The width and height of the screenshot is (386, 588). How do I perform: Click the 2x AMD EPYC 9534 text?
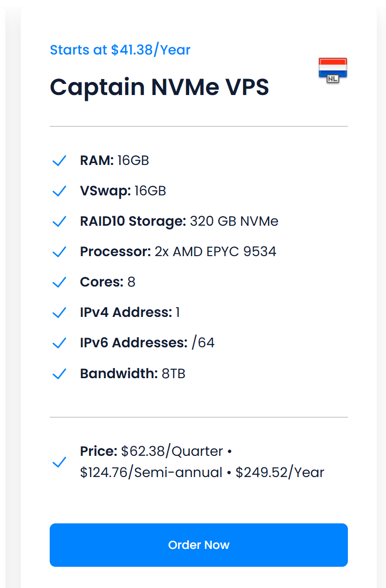[x=215, y=252]
